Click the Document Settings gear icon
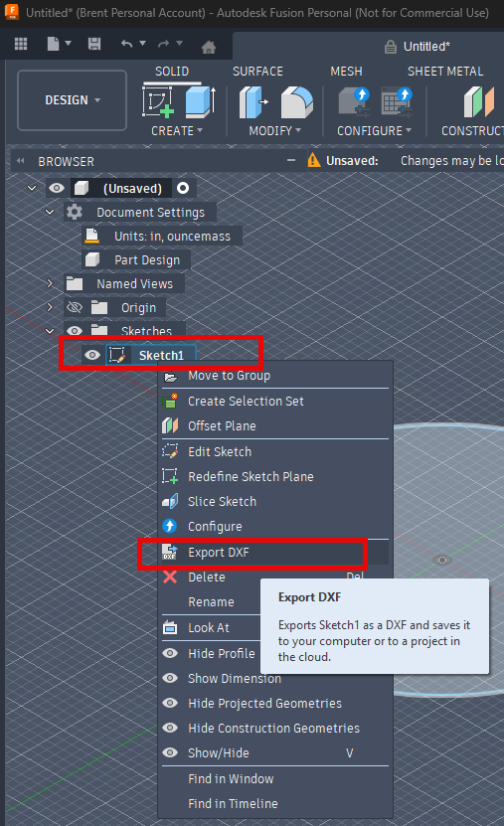The height and width of the screenshot is (826, 504). pyautogui.click(x=75, y=212)
